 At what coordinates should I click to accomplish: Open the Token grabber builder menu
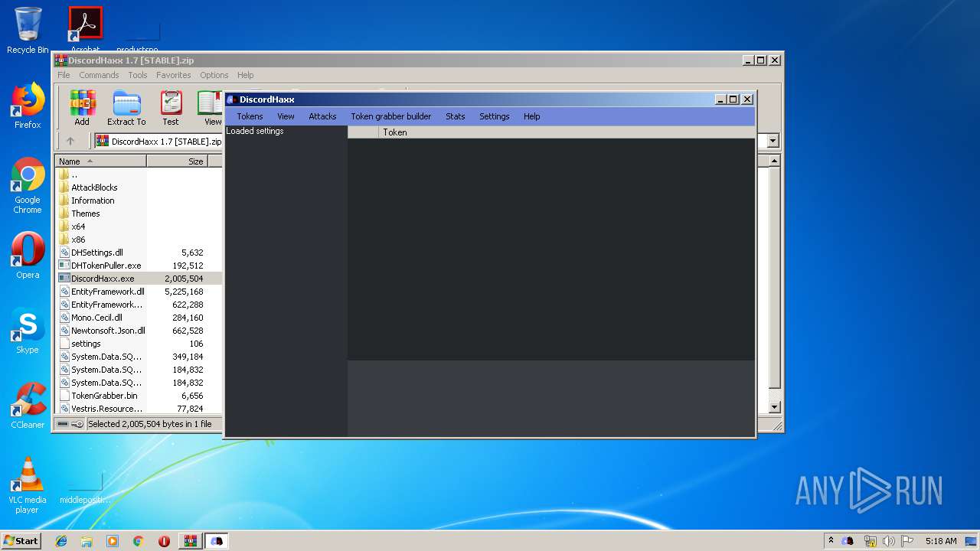pyautogui.click(x=391, y=116)
